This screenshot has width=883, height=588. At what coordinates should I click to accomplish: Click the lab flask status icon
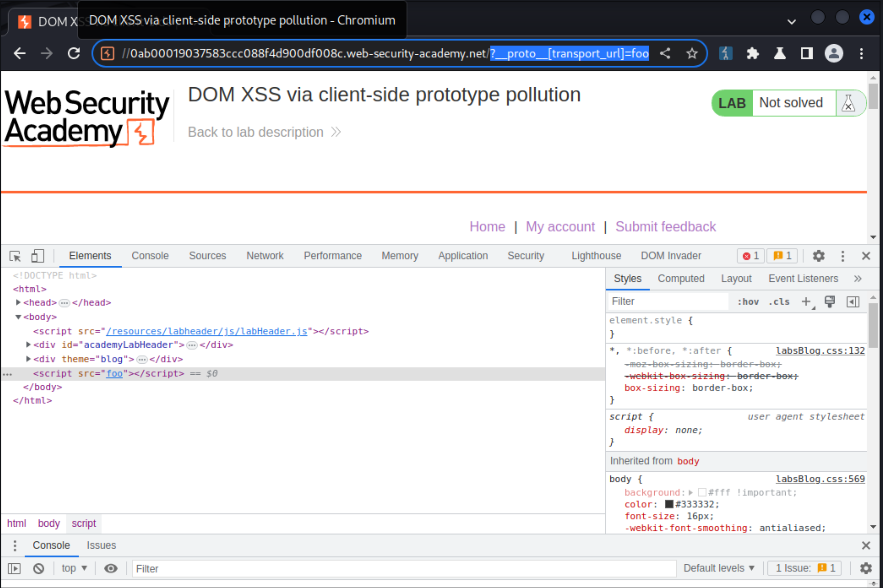[x=848, y=103]
